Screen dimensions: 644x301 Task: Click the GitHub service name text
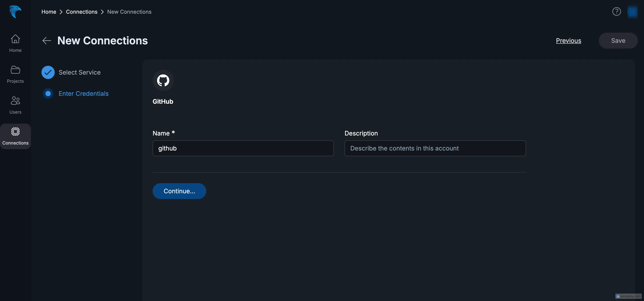pyautogui.click(x=163, y=102)
